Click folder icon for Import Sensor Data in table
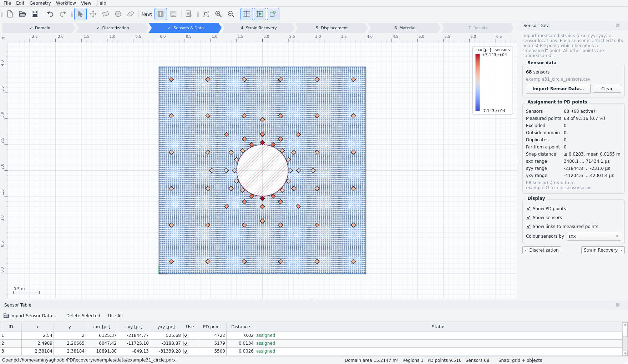The image size is (628, 364). (x=6, y=315)
